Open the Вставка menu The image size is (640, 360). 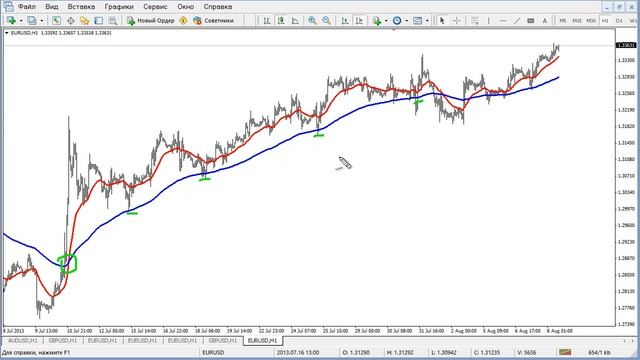pyautogui.click(x=81, y=7)
